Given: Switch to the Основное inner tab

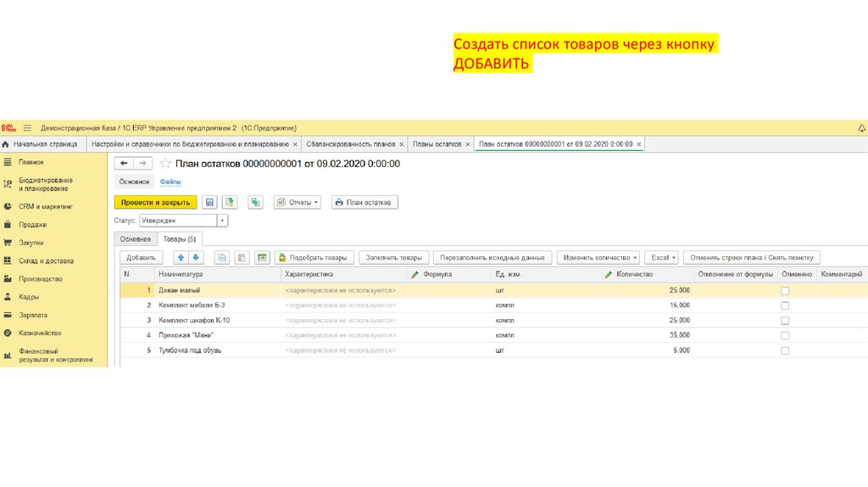Looking at the screenshot, I should pyautogui.click(x=135, y=239).
